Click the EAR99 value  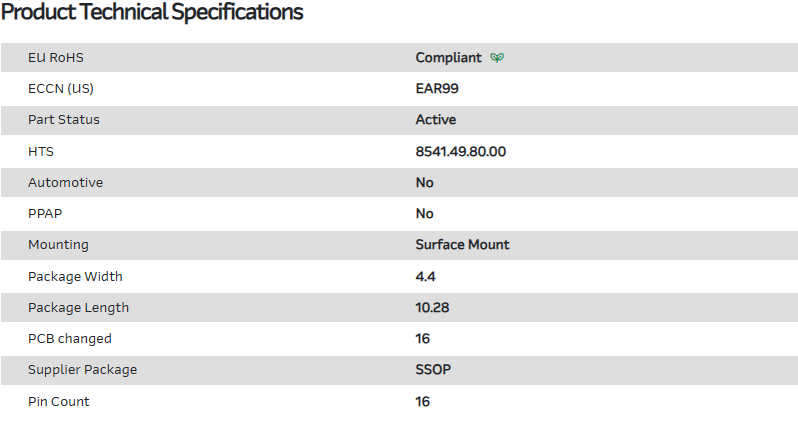(x=437, y=89)
